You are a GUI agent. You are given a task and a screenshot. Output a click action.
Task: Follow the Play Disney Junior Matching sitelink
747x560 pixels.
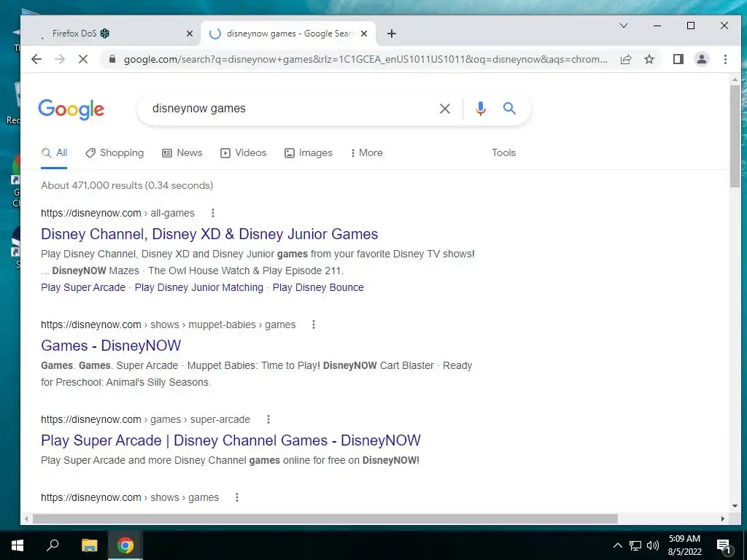[199, 287]
